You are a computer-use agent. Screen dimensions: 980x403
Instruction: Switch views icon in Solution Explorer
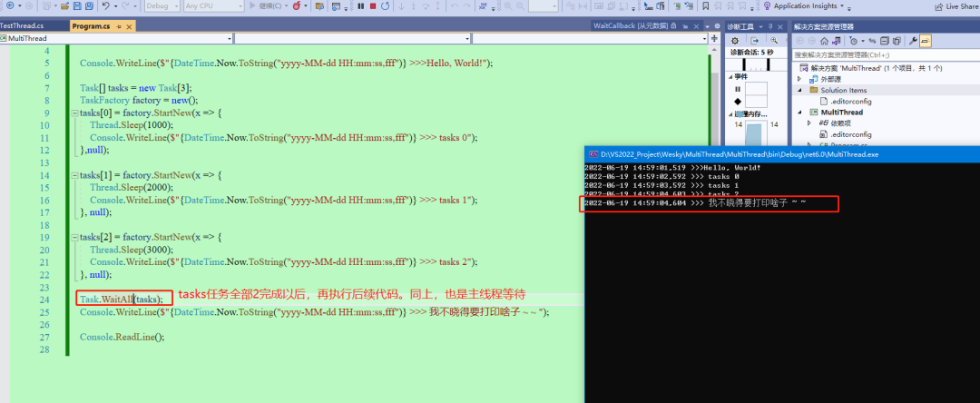(837, 41)
